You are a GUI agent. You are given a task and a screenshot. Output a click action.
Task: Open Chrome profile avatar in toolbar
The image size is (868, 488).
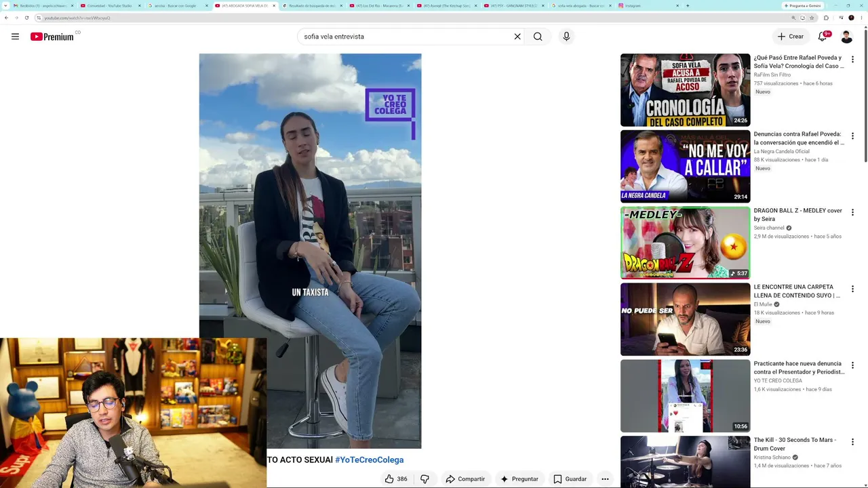point(851,18)
